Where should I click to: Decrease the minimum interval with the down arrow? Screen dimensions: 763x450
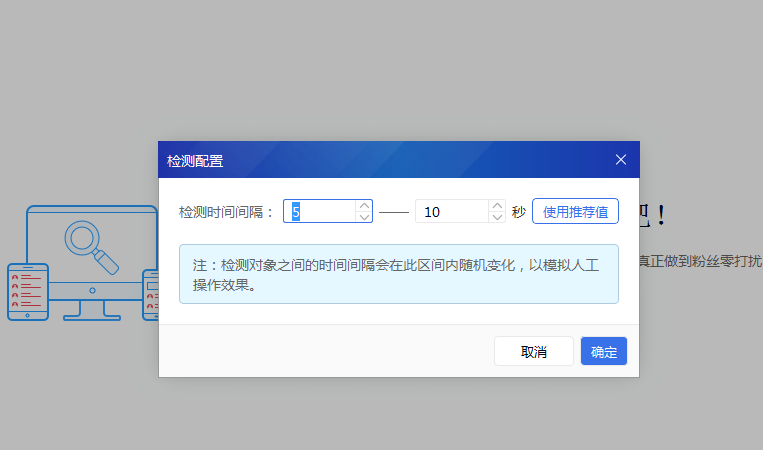(x=364, y=217)
